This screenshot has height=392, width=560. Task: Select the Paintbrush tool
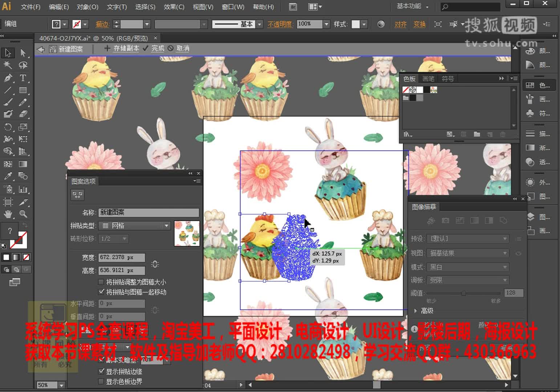tap(8, 102)
